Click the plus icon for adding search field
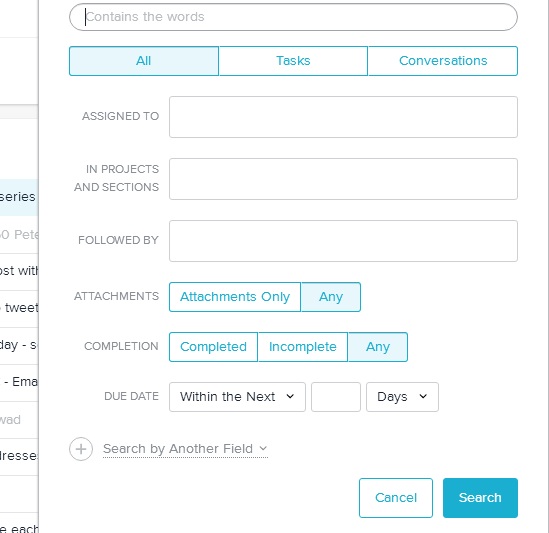This screenshot has height=533, width=549. pos(81,449)
